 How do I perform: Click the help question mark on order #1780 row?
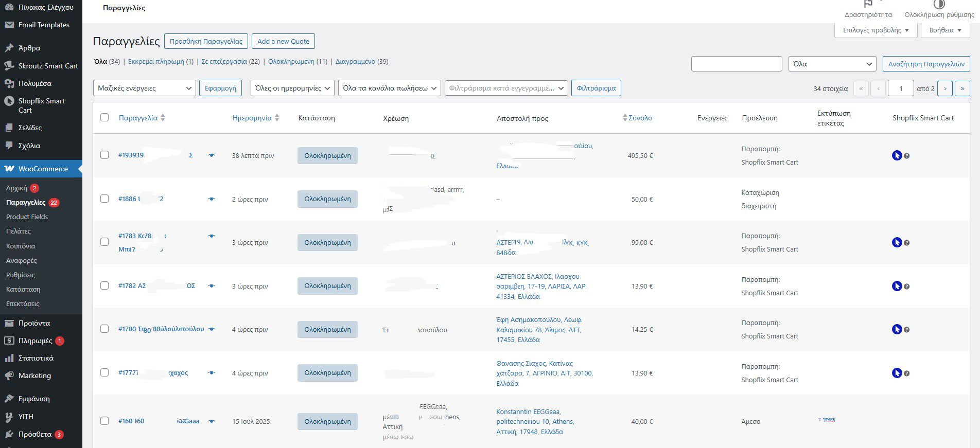pyautogui.click(x=907, y=330)
